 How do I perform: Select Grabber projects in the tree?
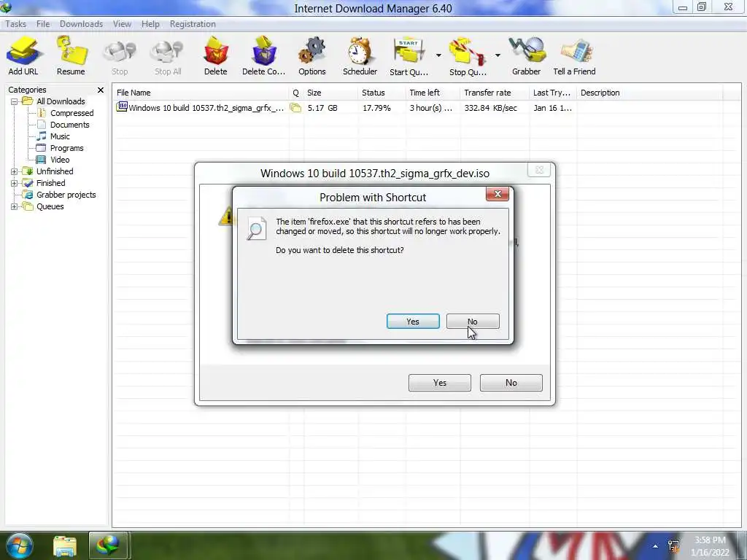[66, 195]
